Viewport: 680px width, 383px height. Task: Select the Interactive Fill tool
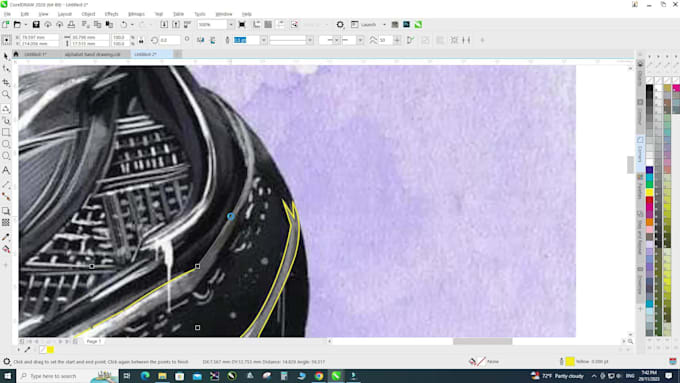(x=6, y=249)
